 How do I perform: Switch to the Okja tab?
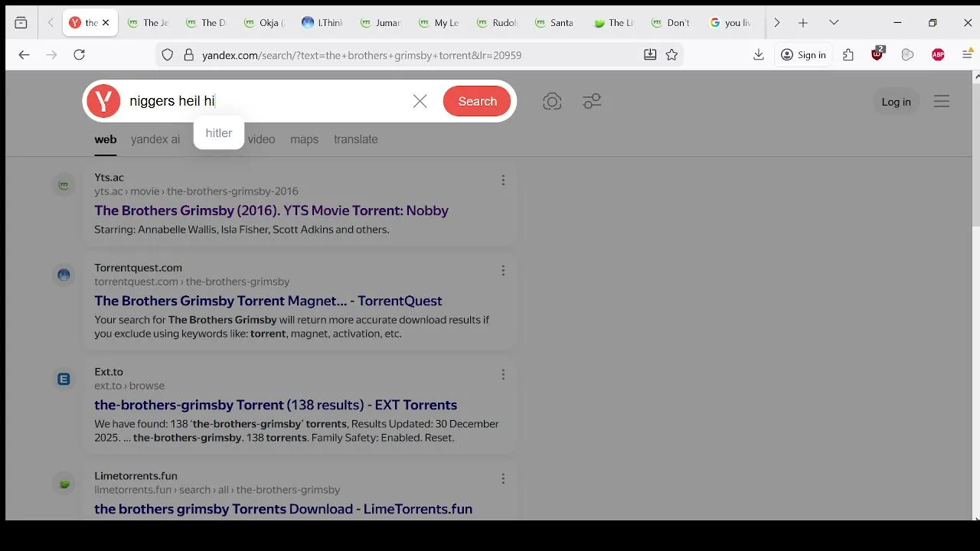[265, 23]
